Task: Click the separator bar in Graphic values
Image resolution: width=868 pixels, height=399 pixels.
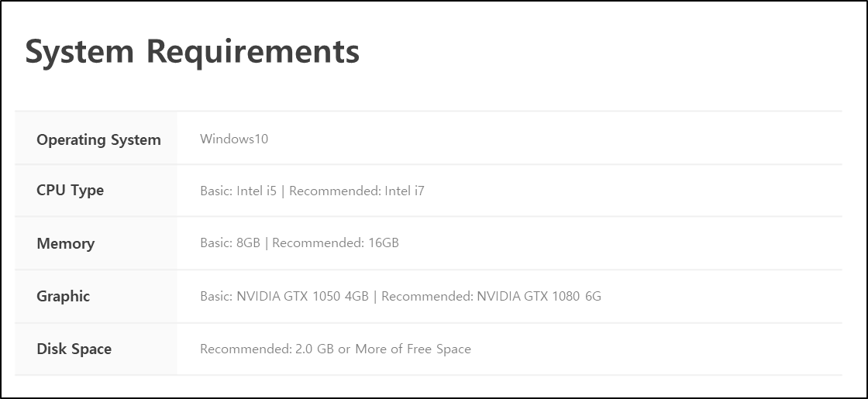Action: 375,297
